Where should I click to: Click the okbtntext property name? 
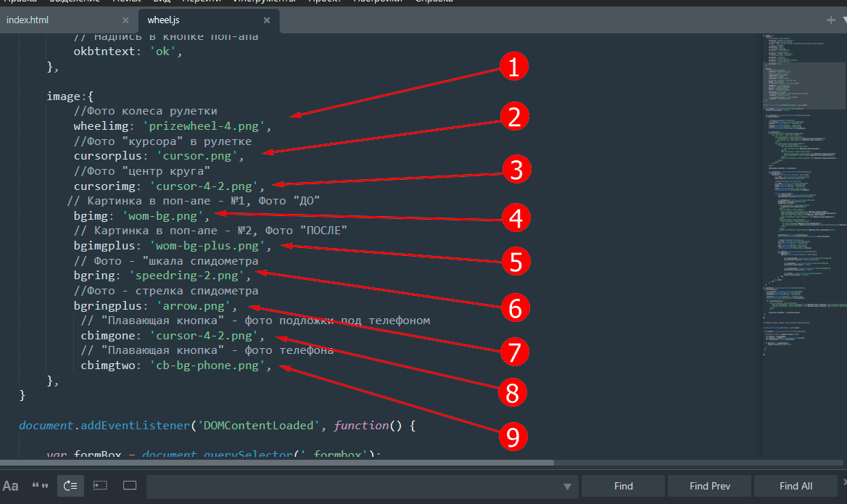[104, 51]
